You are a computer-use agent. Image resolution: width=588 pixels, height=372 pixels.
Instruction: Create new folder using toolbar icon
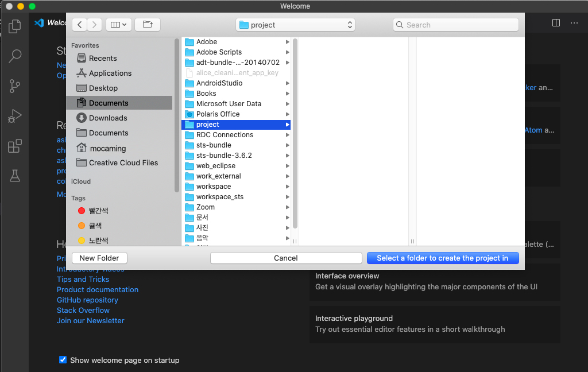click(x=148, y=25)
